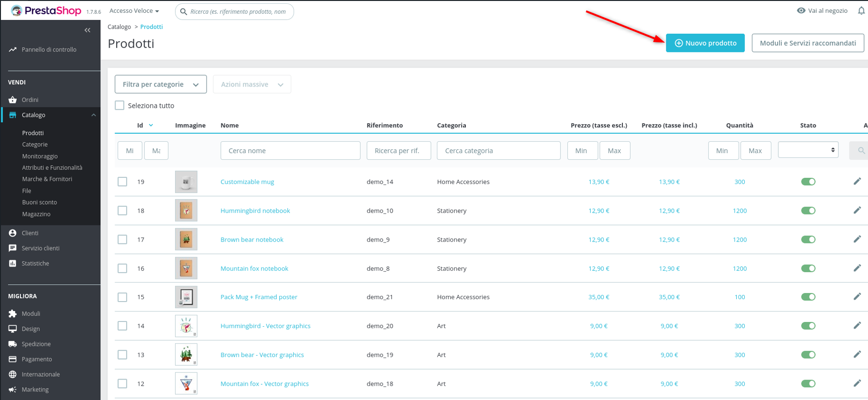Select checkbox for product 19
The image size is (868, 400).
click(122, 182)
